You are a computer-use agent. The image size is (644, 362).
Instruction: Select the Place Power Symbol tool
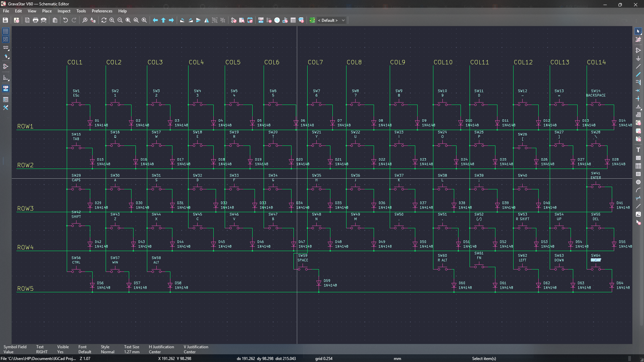click(x=638, y=58)
